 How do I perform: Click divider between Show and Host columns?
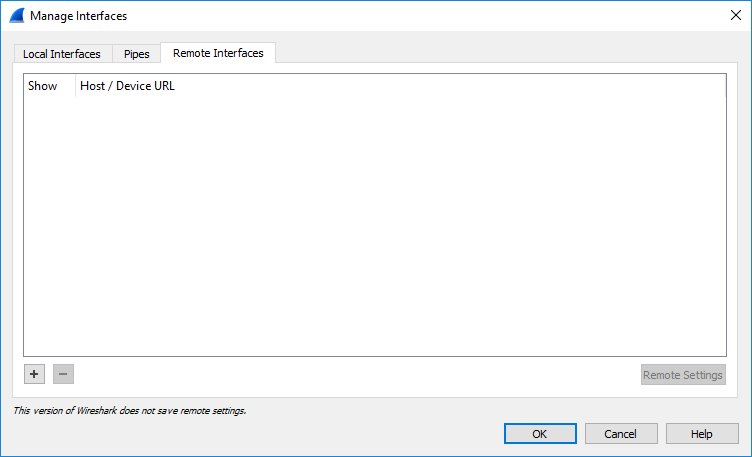point(75,86)
